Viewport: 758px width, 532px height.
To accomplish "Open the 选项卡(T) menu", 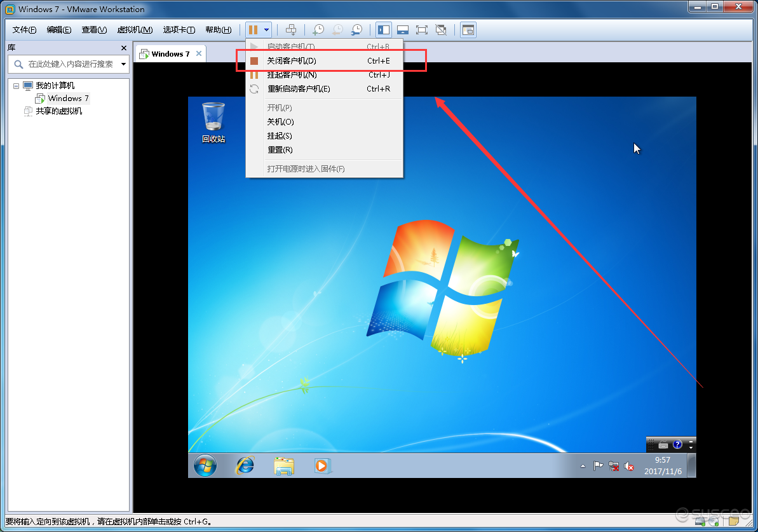I will pyautogui.click(x=179, y=30).
